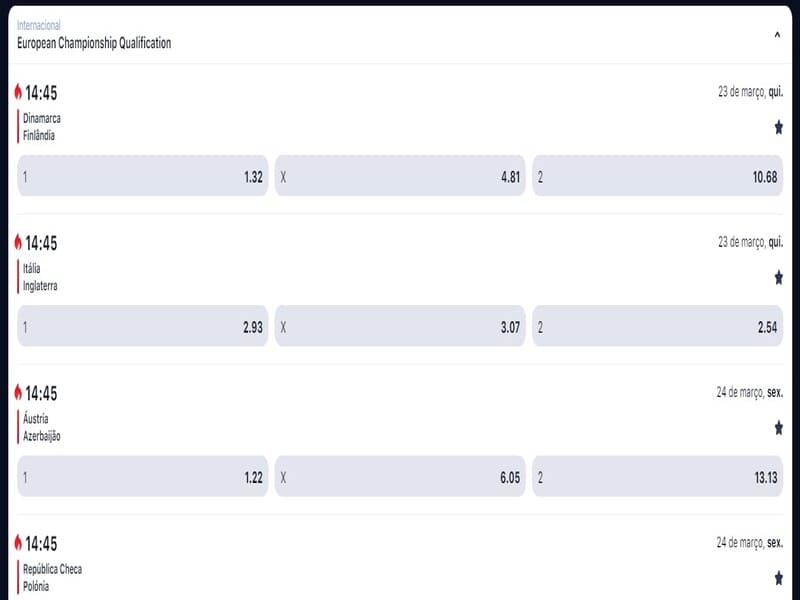Choose Itália win at 2.93

[x=143, y=326]
